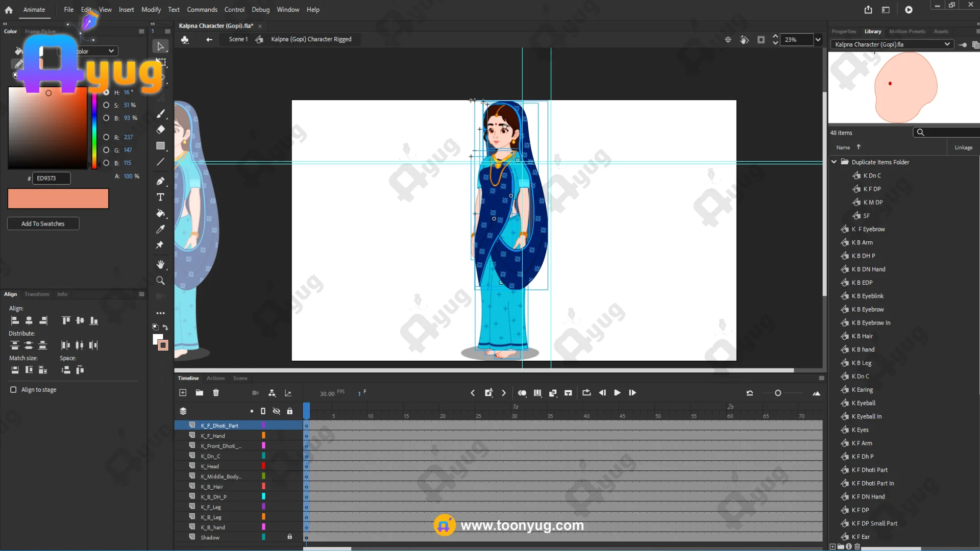Open the library document dropdown
The height and width of the screenshot is (551, 980).
[x=947, y=44]
